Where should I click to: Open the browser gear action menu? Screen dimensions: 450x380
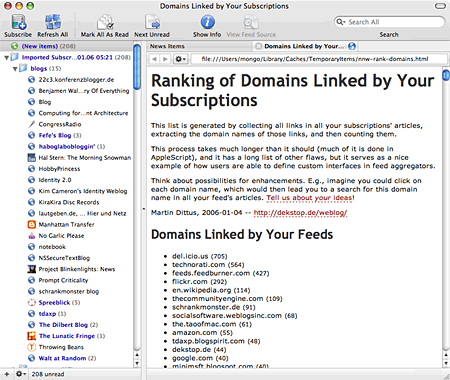(180, 59)
